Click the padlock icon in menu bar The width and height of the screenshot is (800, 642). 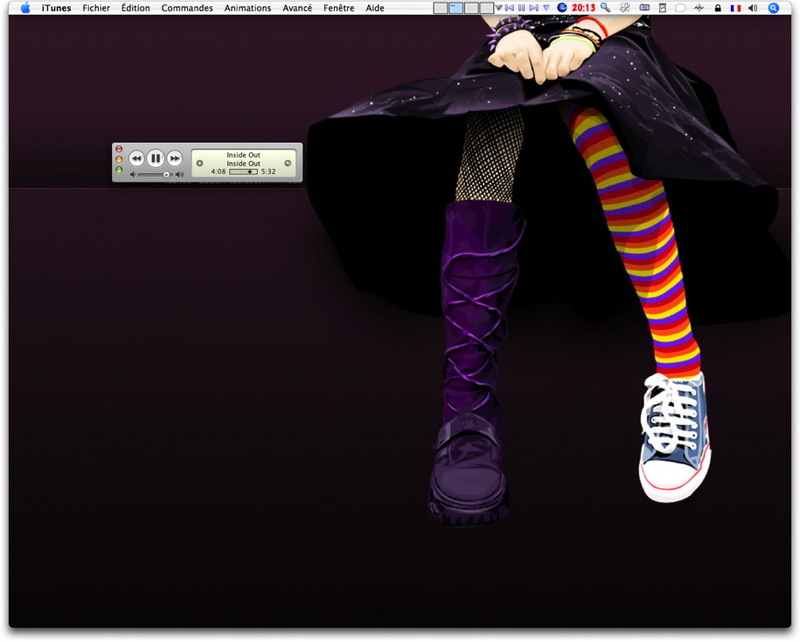[718, 8]
